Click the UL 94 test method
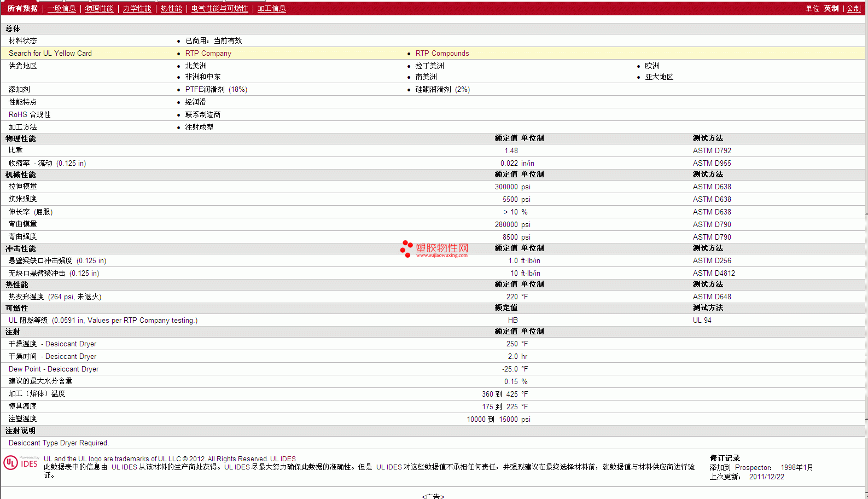This screenshot has height=499, width=868. (x=702, y=321)
